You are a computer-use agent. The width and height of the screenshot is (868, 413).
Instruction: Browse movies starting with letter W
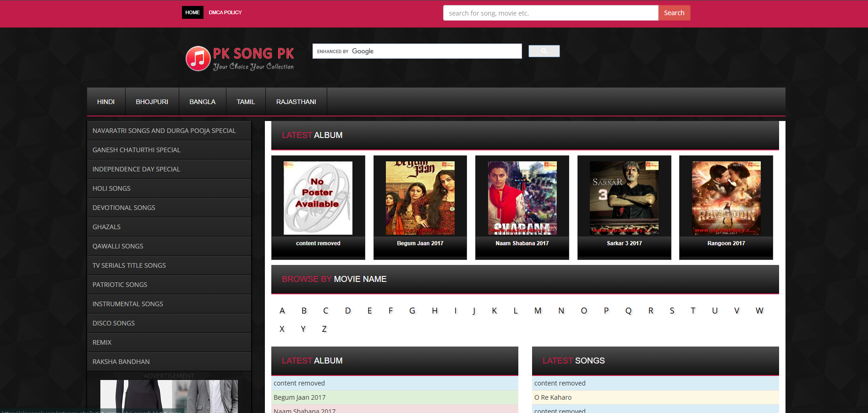(759, 311)
